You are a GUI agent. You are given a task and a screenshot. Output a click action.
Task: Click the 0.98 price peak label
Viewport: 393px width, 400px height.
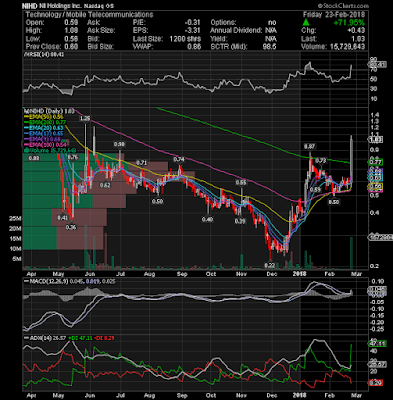[119, 144]
